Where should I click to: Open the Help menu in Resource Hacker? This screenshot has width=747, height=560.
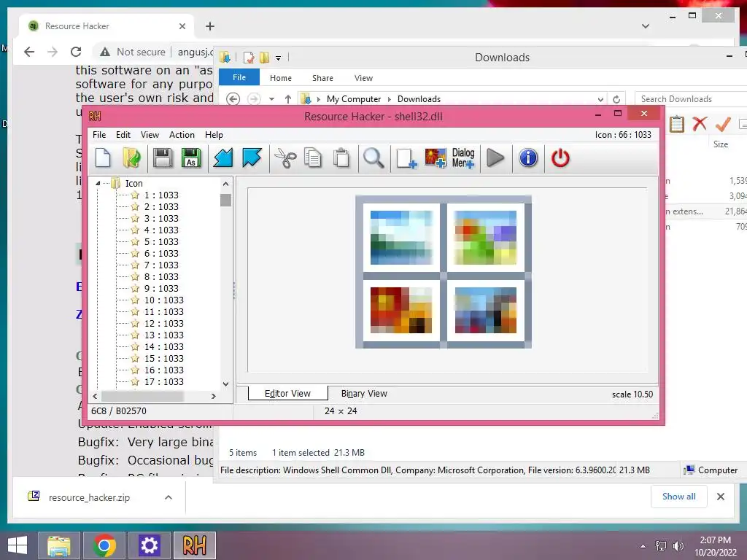[x=214, y=135]
